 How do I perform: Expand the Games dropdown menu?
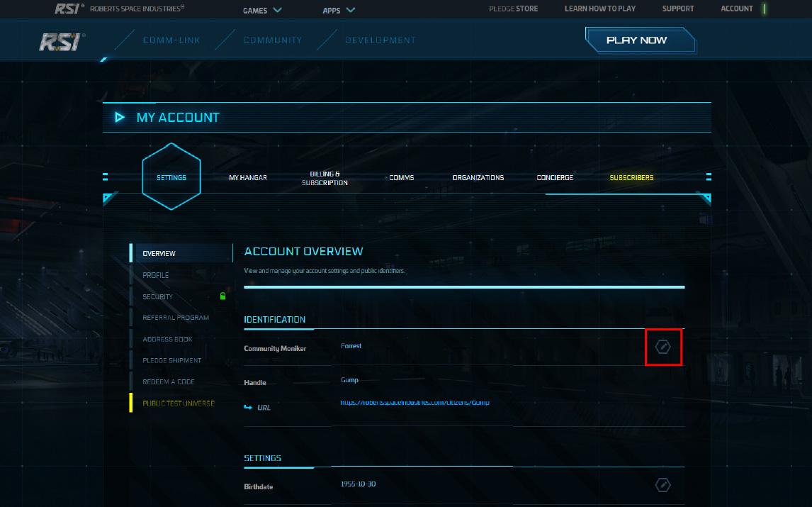click(262, 10)
